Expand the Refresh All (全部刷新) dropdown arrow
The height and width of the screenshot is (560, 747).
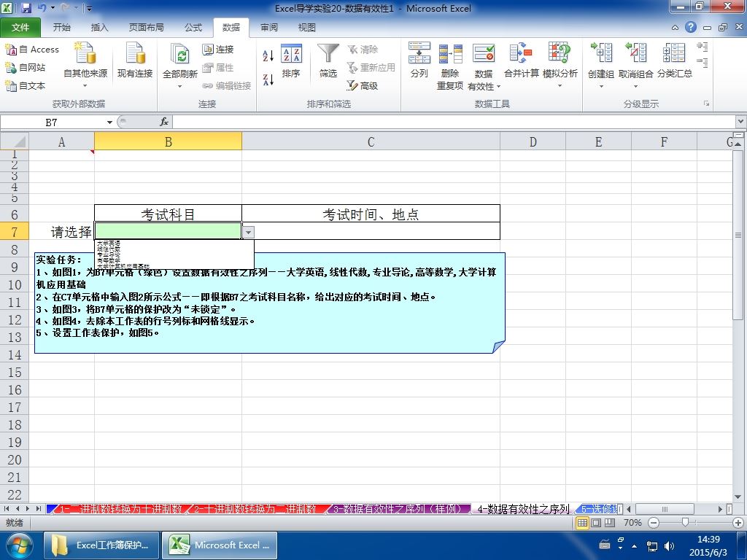180,86
